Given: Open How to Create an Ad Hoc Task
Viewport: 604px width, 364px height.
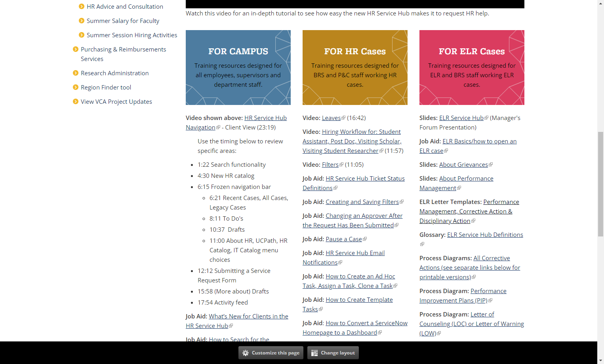Looking at the screenshot, I should pos(349,281).
